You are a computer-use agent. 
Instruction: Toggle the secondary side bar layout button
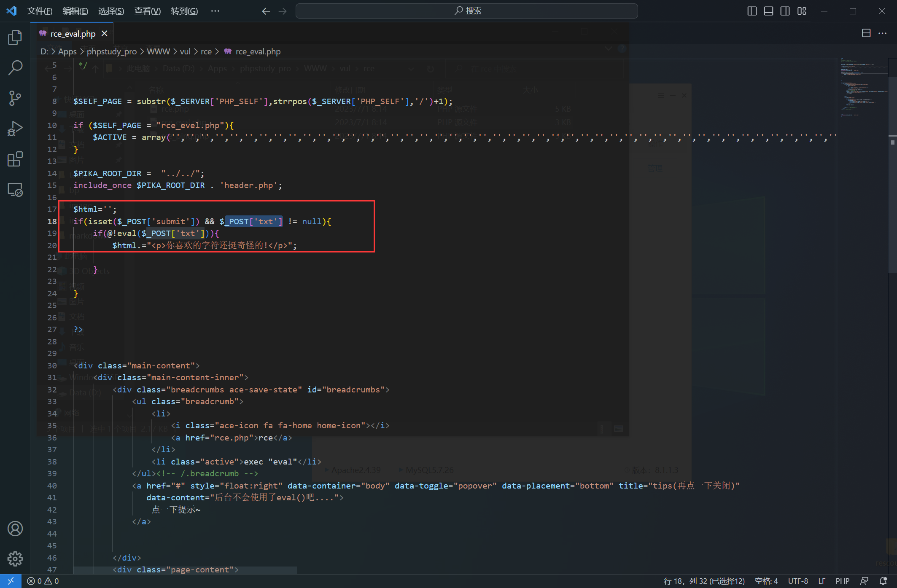(785, 11)
